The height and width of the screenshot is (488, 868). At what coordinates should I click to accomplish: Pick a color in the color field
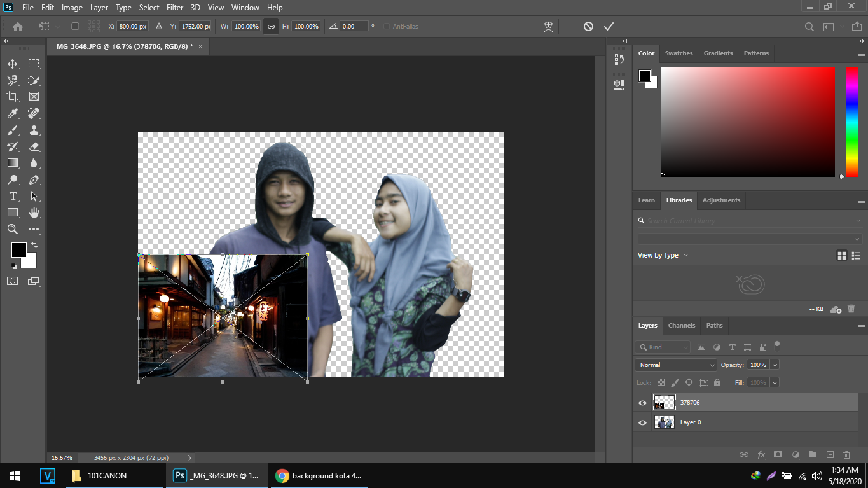click(x=748, y=122)
